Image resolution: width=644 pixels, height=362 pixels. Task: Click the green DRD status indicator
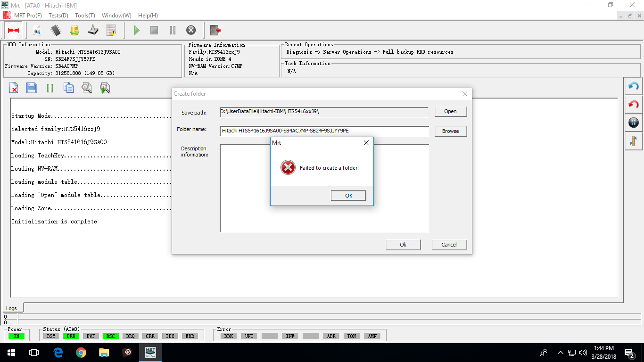(71, 336)
